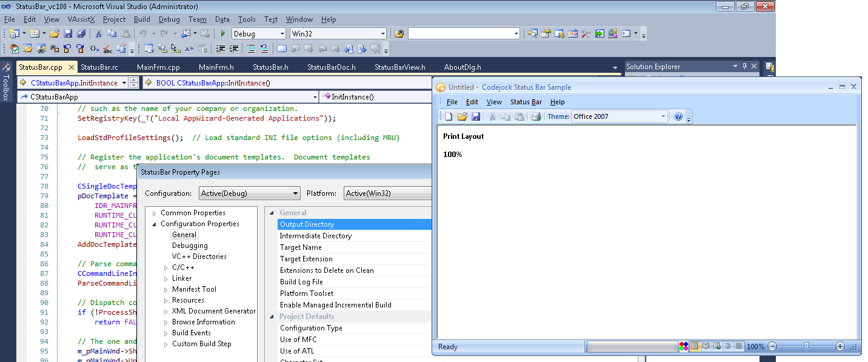Expand Manifest Tool properties node
Image resolution: width=868 pixels, height=362 pixels.
click(166, 289)
